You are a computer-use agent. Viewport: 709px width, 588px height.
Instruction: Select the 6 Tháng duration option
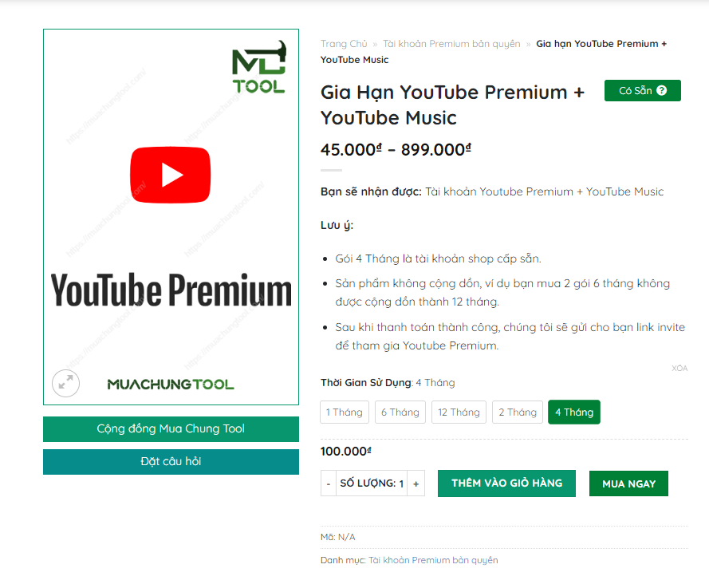click(x=400, y=412)
